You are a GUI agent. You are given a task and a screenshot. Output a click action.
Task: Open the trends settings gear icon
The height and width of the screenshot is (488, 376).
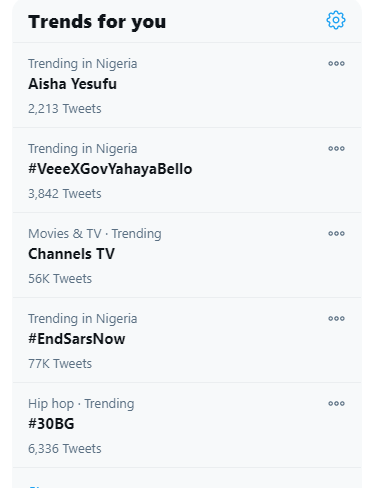pos(336,20)
